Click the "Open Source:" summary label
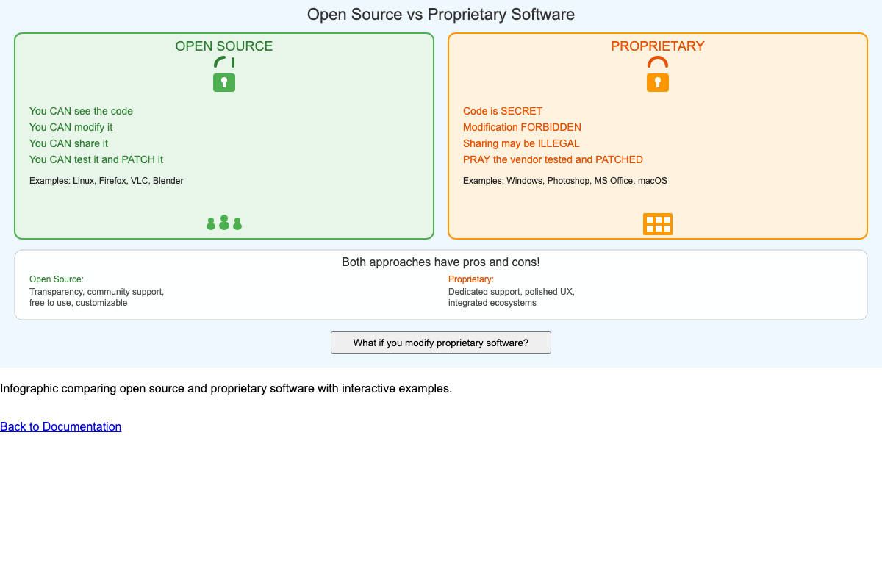The image size is (882, 588). pos(57,279)
